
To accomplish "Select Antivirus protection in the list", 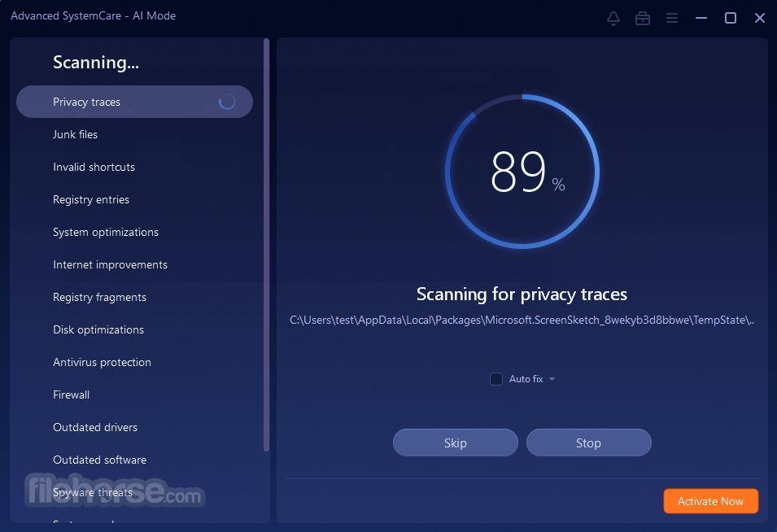I will coord(102,362).
